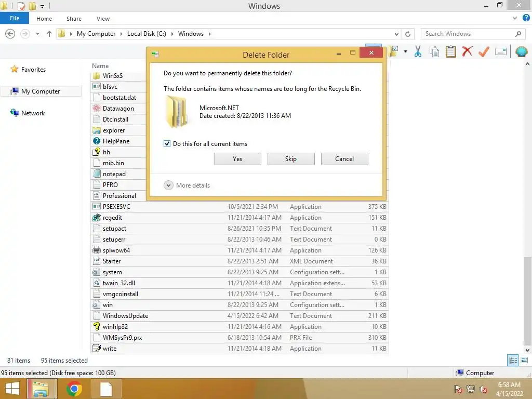532x399 pixels.
Task: Click the red X Delete toolbar icon
Action: pos(467,51)
